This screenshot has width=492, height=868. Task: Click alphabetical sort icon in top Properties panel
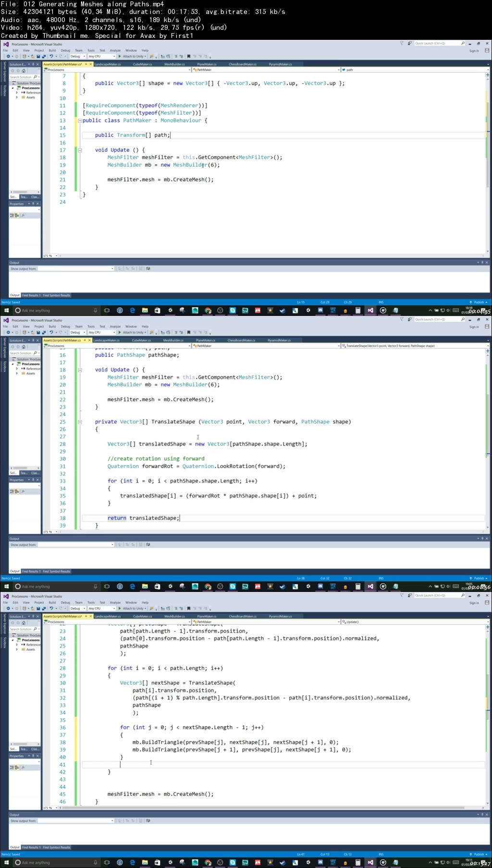point(17,216)
